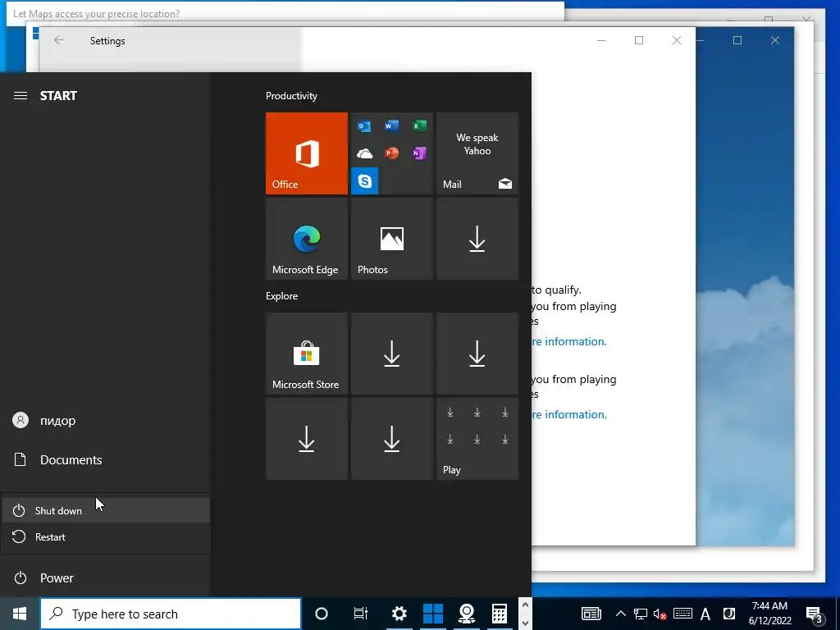Viewport: 840px width, 630px height.
Task: Open the Windows logo app on taskbar
Action: [433, 614]
